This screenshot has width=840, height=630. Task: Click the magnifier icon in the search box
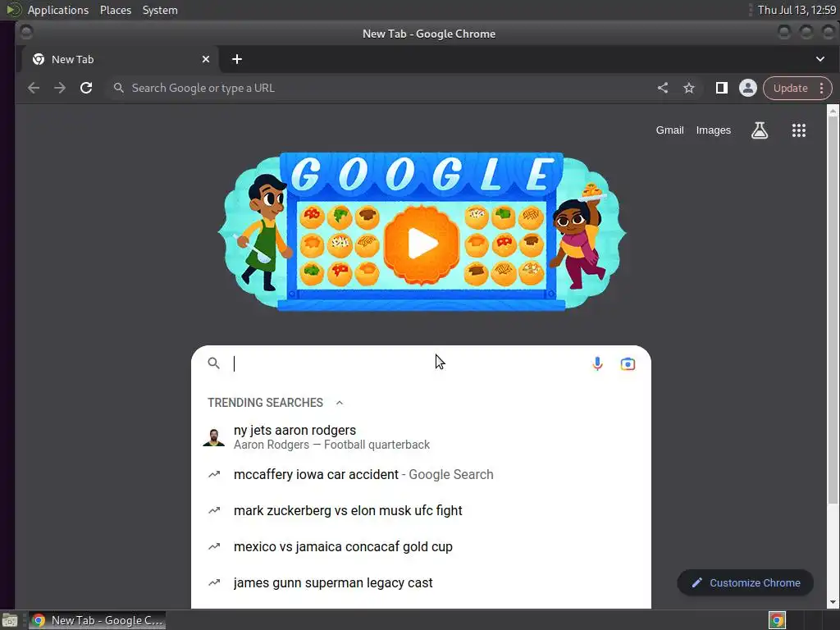(x=214, y=363)
